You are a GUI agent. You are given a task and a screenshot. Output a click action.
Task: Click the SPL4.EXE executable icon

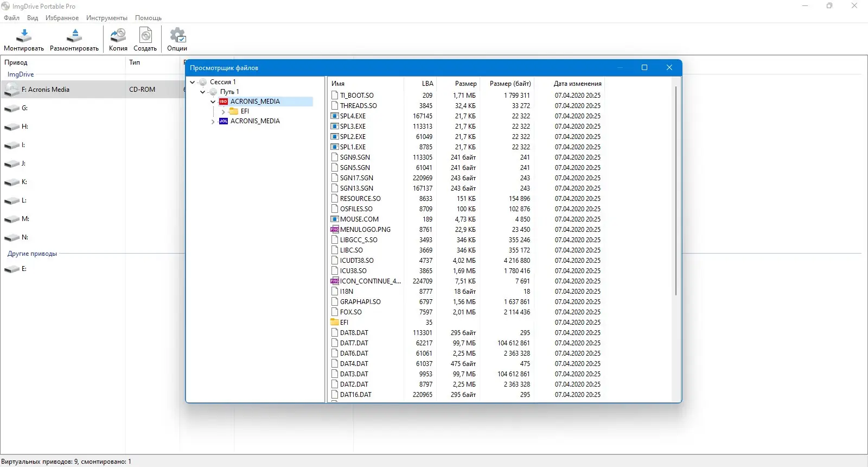(335, 116)
